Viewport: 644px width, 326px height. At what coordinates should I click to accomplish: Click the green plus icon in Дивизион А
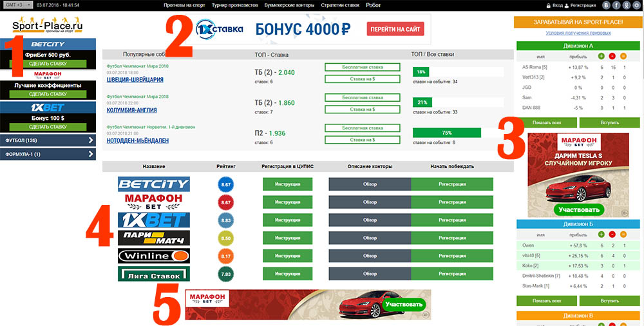pos(601,56)
